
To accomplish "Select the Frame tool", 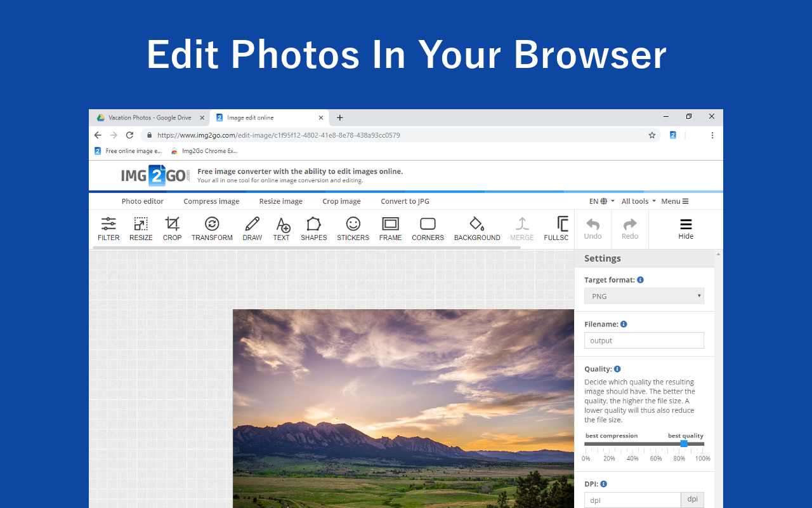I will point(390,229).
